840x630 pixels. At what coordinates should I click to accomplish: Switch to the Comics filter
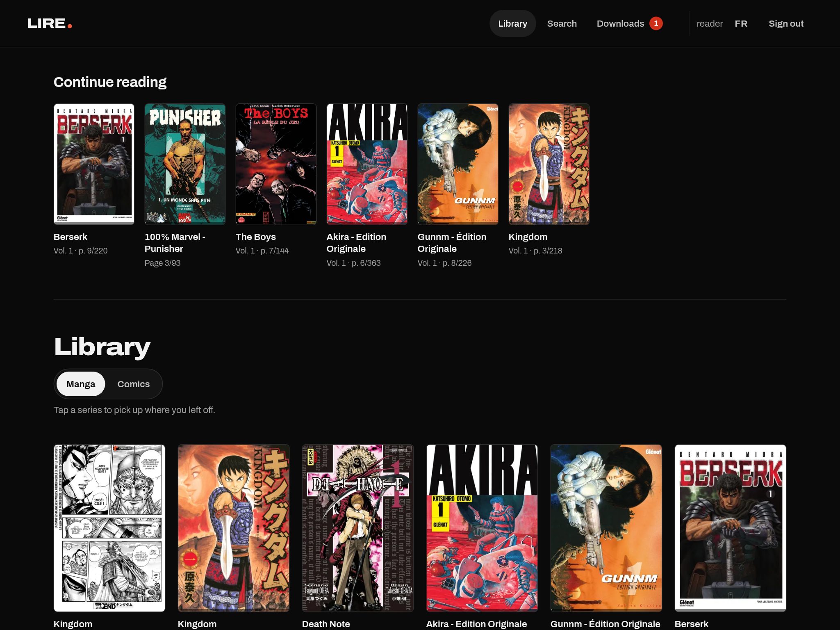tap(134, 384)
